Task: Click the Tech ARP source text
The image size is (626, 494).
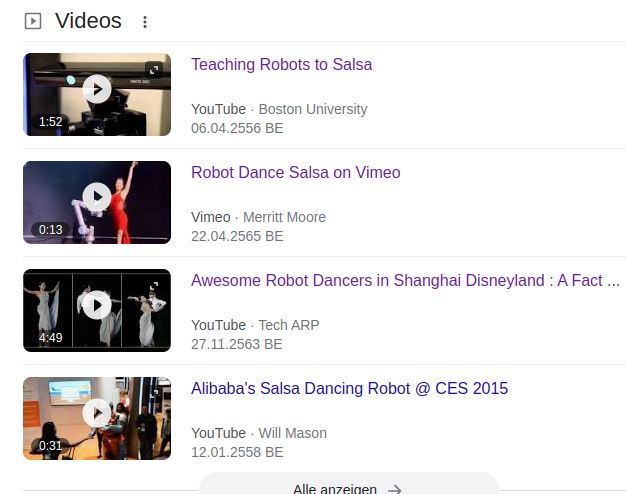Action: pyautogui.click(x=289, y=325)
